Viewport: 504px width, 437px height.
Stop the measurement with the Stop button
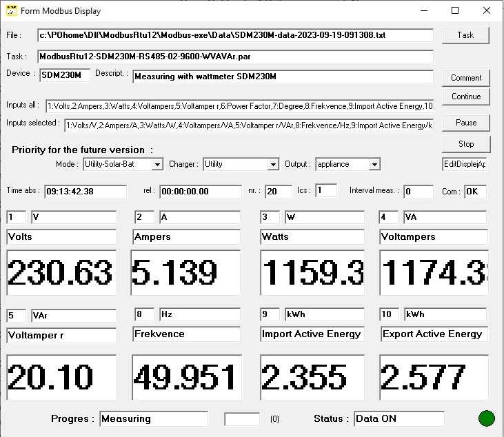pyautogui.click(x=466, y=144)
